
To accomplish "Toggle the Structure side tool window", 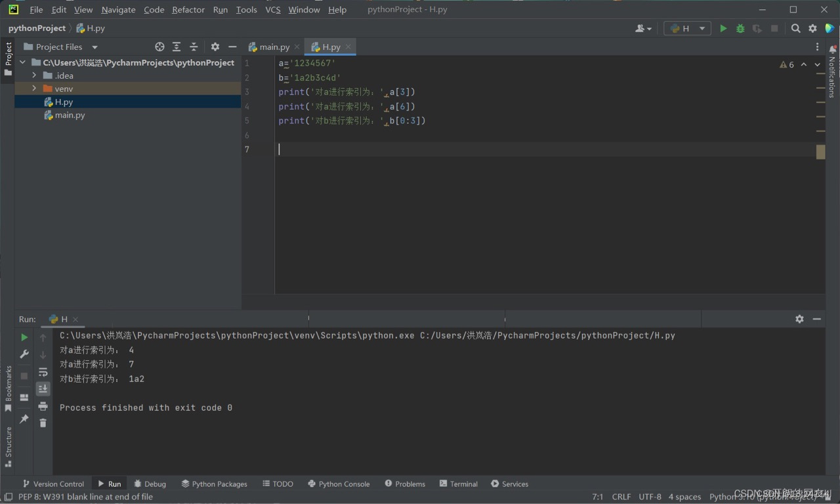I will 8,446.
